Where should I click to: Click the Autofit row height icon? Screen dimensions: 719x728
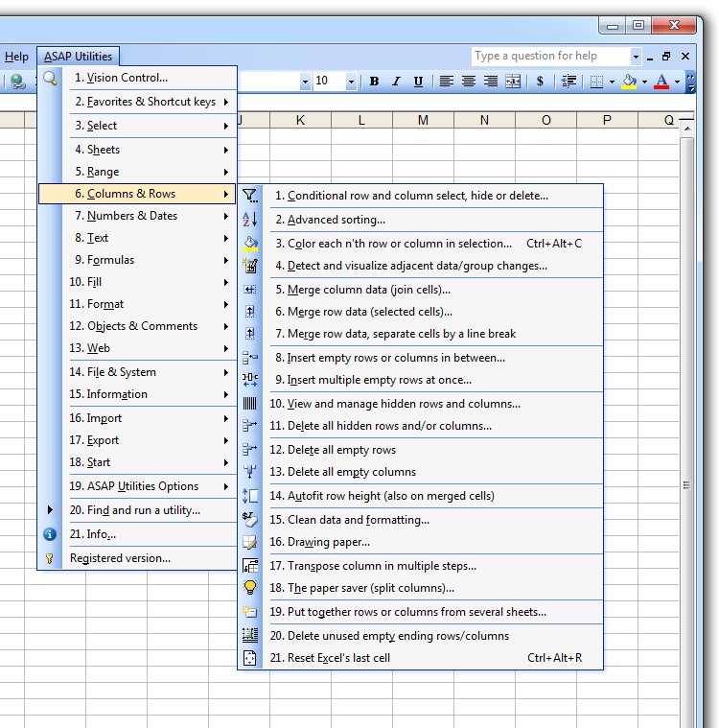249,496
